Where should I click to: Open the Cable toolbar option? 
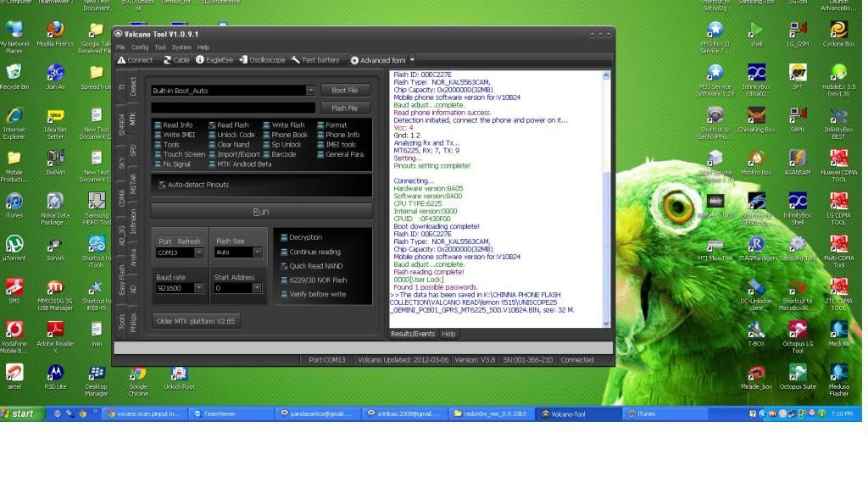click(x=176, y=60)
